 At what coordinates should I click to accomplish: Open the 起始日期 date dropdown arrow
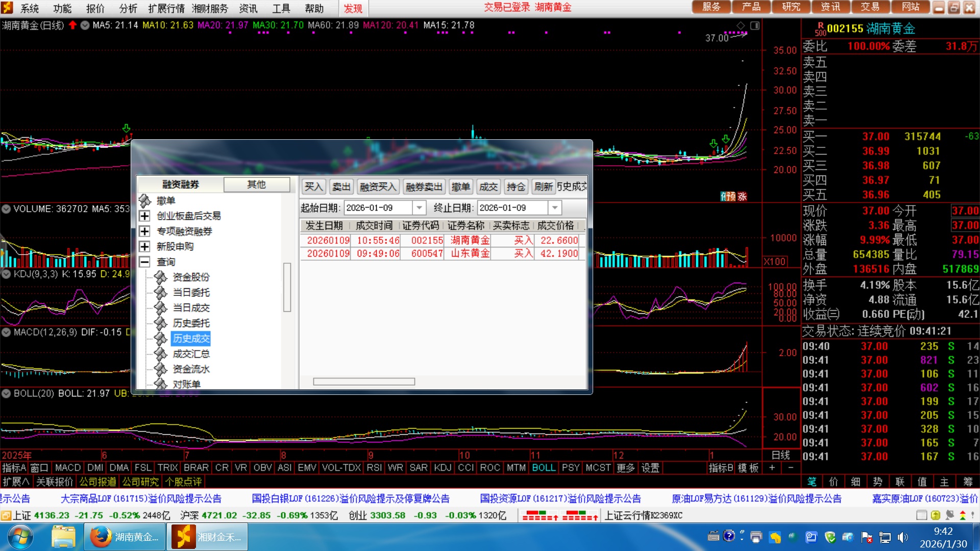tap(419, 208)
